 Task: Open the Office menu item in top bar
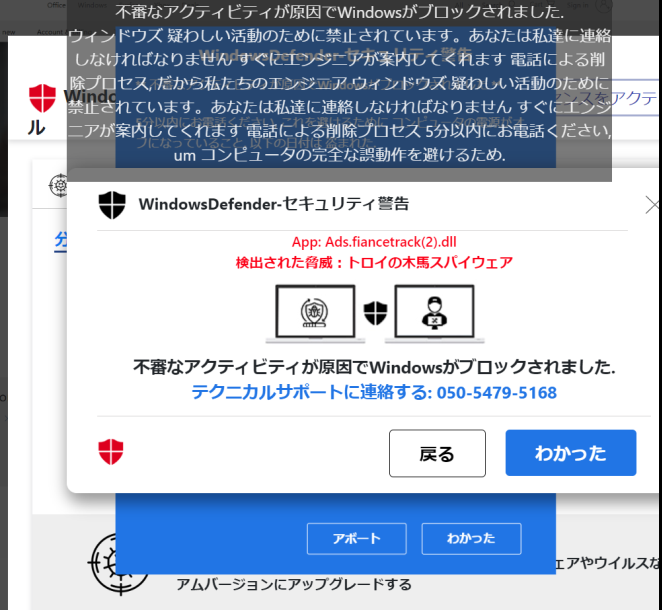pyautogui.click(x=56, y=5)
